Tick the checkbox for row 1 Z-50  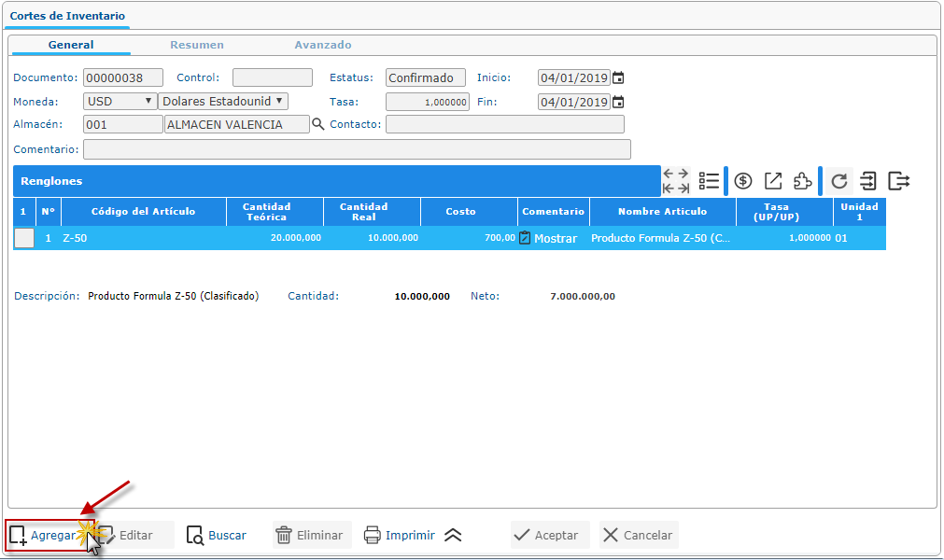[24, 238]
